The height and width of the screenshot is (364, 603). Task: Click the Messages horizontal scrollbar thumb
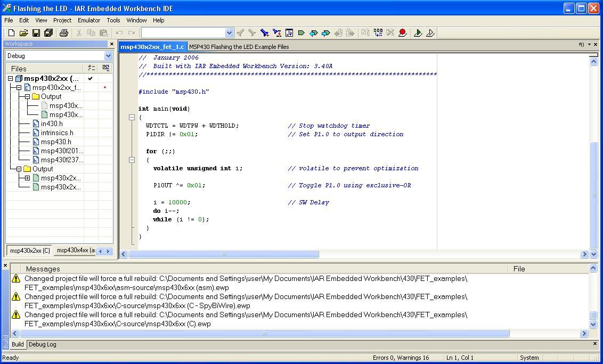coord(265,333)
